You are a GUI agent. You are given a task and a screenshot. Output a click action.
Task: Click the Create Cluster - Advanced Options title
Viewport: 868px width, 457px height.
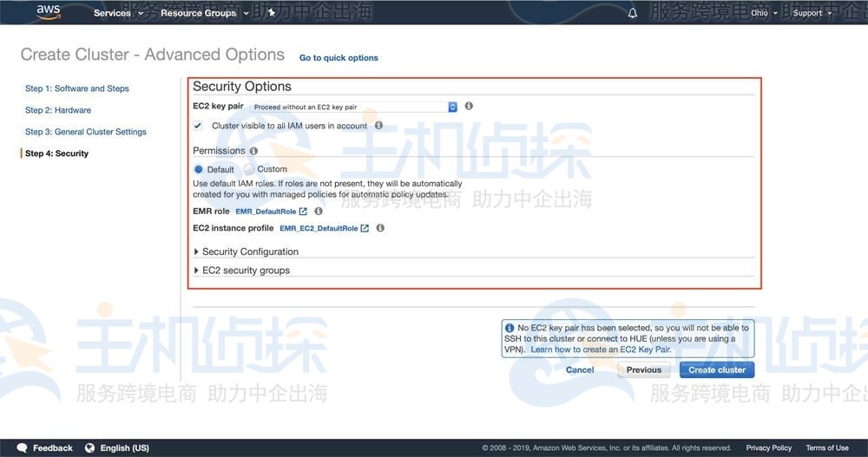click(x=152, y=55)
